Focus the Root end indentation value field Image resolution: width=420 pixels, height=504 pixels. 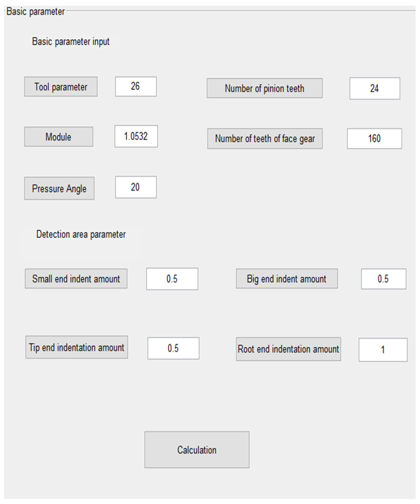click(383, 350)
